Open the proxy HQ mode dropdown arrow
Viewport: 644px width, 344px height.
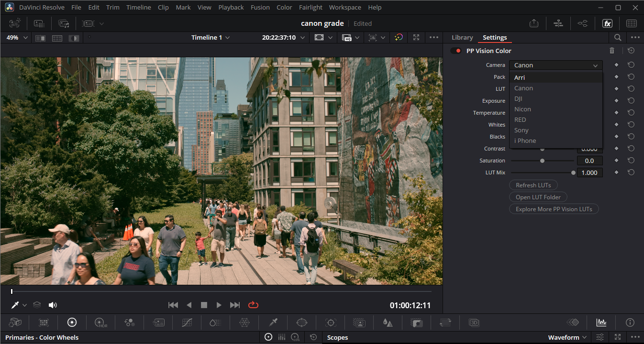click(357, 38)
